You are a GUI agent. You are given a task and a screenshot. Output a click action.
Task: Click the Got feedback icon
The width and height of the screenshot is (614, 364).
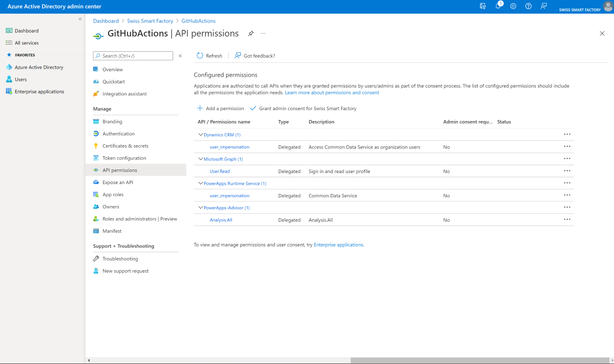coord(238,56)
